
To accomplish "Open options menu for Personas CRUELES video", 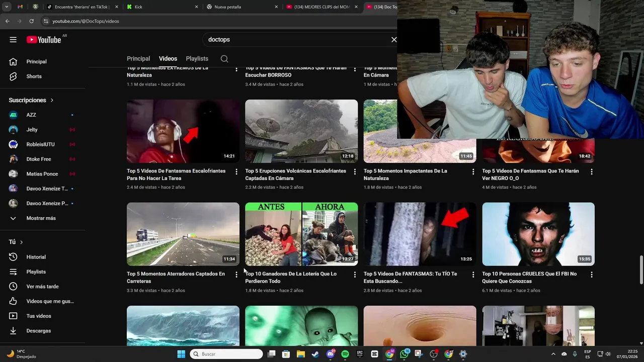I will point(592,275).
